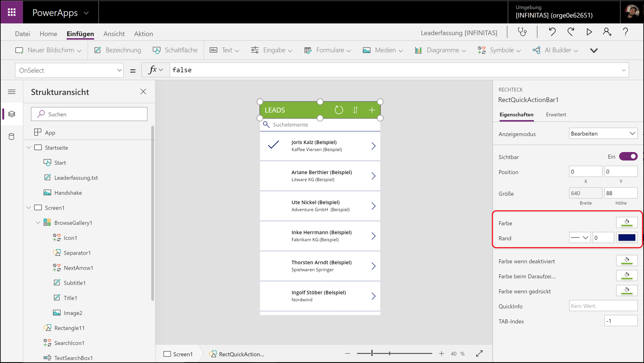Run the app preview with the Play icon
644x363 pixels.
coord(589,32)
